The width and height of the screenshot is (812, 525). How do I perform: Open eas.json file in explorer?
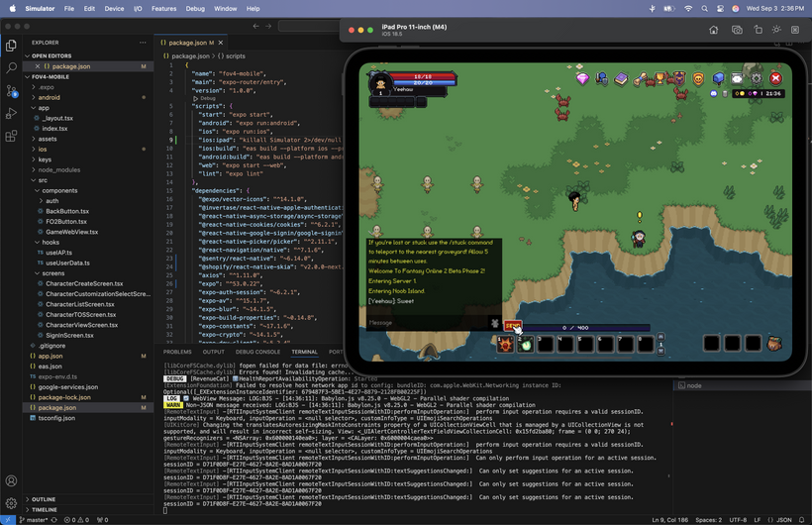tap(51, 367)
